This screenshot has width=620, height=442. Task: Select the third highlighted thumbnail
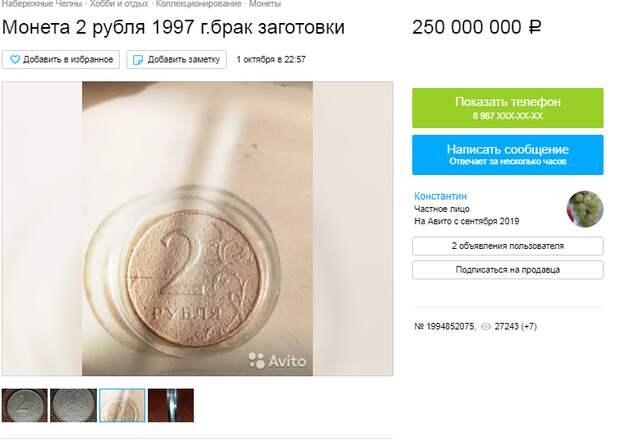[x=122, y=405]
